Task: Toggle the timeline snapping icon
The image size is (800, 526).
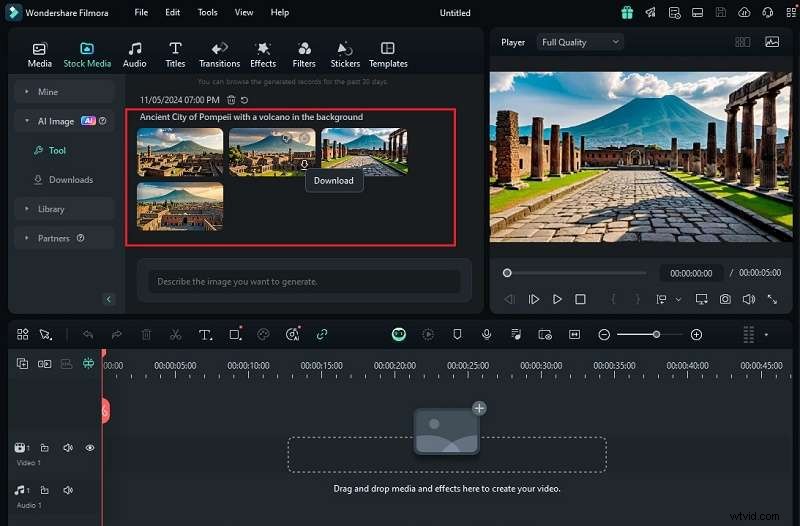Action: 88,363
